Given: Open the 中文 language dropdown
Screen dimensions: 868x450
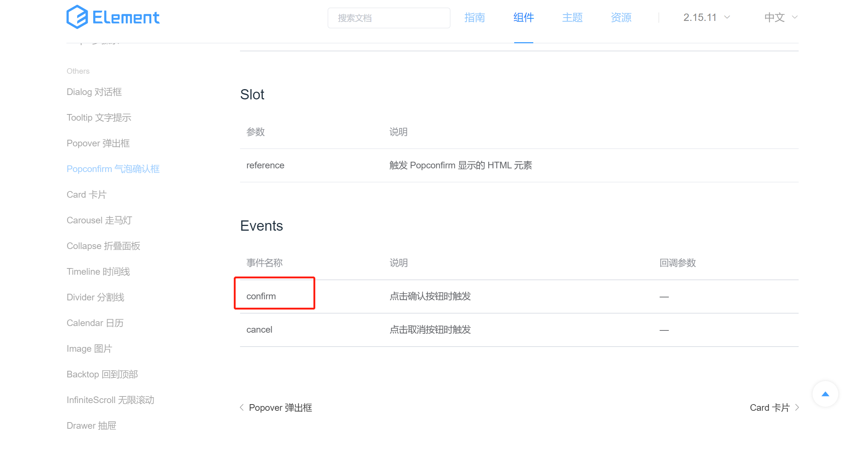Looking at the screenshot, I should [781, 17].
